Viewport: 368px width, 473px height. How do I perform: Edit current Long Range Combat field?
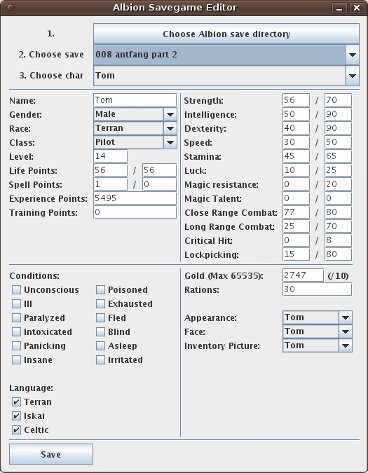[x=296, y=226]
